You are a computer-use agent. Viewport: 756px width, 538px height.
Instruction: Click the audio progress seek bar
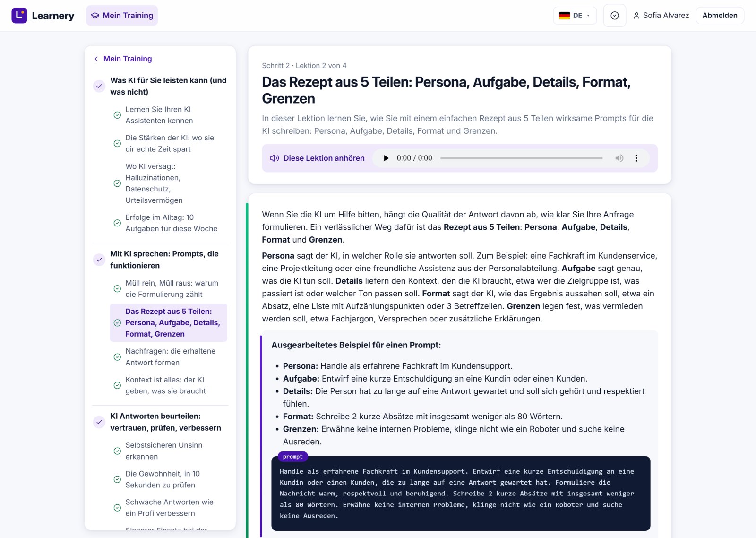click(x=521, y=158)
